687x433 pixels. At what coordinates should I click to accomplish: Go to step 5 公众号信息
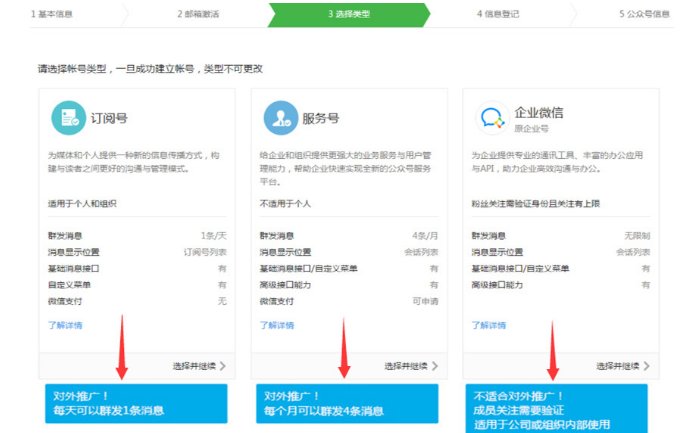click(645, 14)
